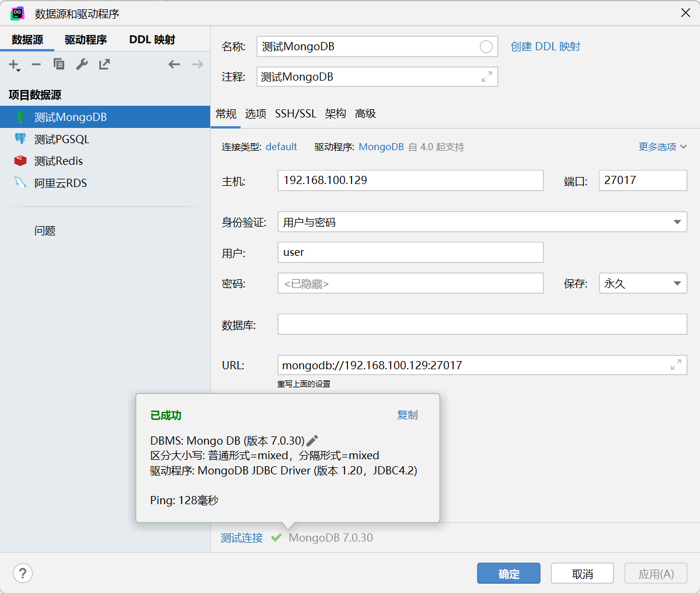700x593 pixels.
Task: Open the 高级 advanced tab
Action: 365,113
